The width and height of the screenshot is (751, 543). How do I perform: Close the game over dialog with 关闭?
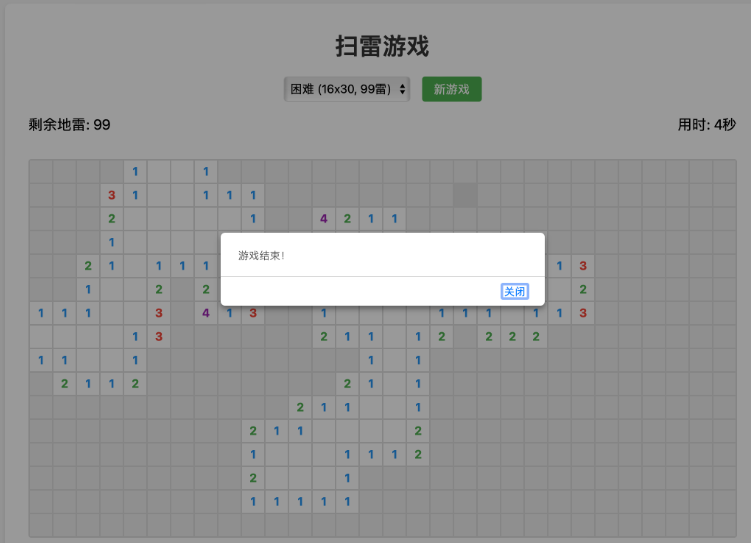click(514, 291)
